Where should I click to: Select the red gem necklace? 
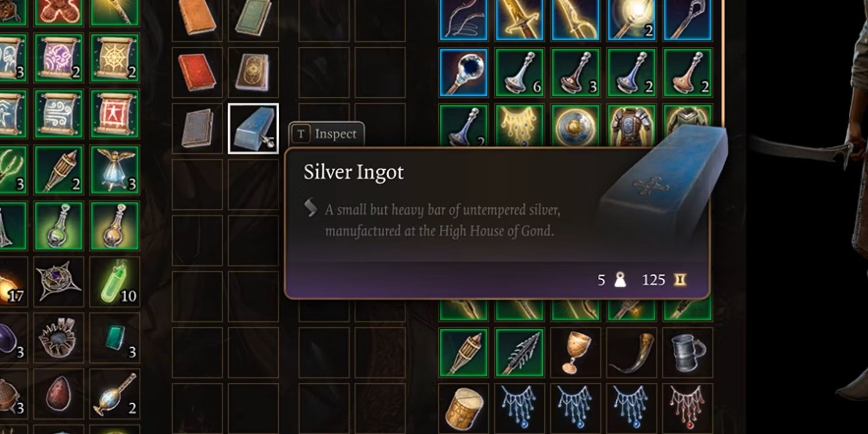click(687, 408)
